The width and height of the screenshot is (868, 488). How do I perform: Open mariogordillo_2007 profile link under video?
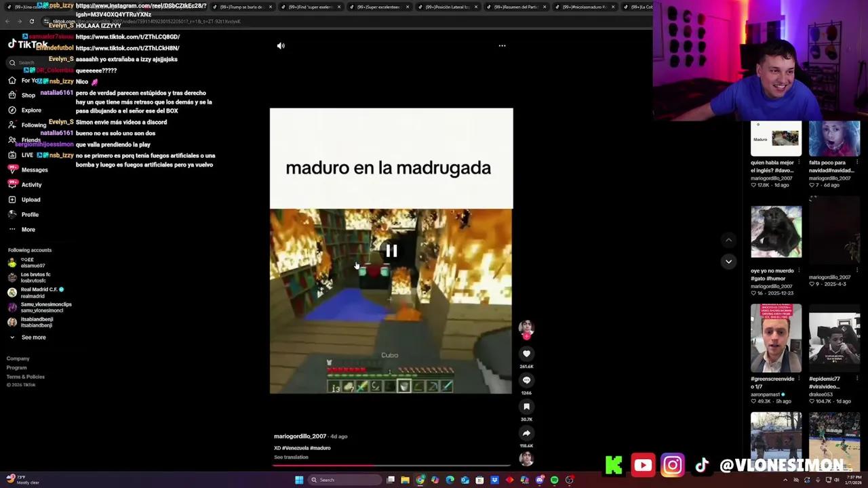click(x=300, y=436)
